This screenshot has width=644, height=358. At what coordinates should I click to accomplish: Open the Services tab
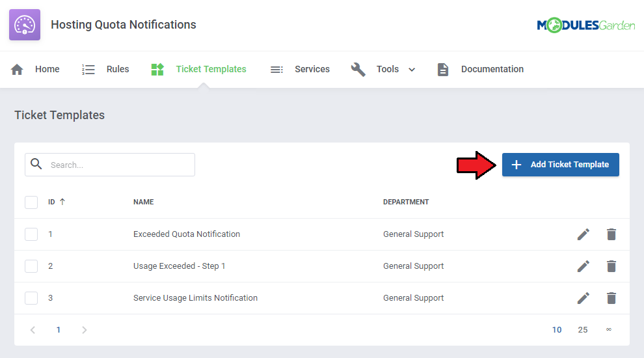click(x=312, y=69)
